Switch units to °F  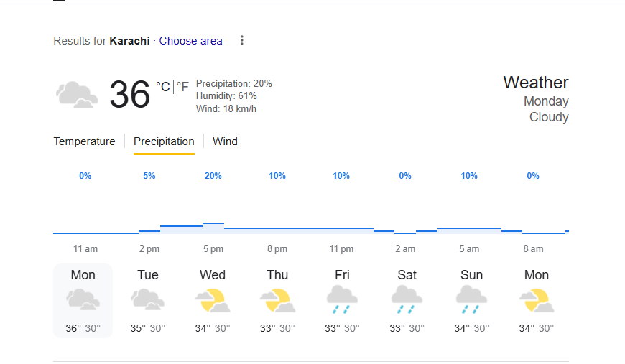click(x=182, y=86)
